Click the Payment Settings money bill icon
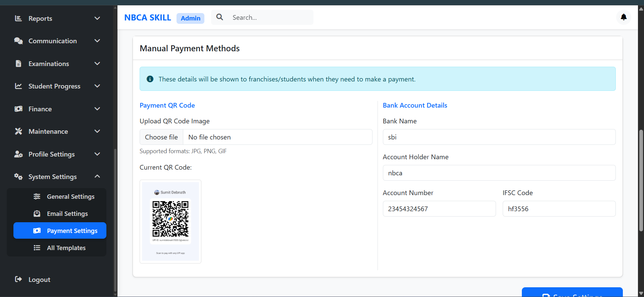 click(x=37, y=231)
